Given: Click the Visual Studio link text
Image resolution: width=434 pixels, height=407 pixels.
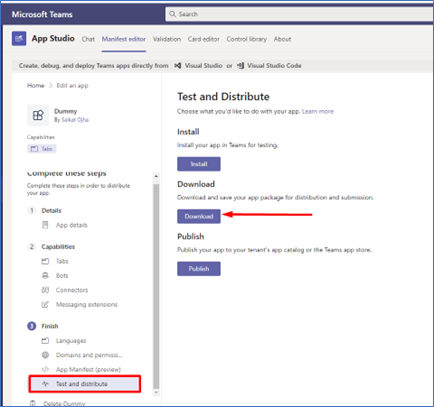Looking at the screenshot, I should 203,66.
